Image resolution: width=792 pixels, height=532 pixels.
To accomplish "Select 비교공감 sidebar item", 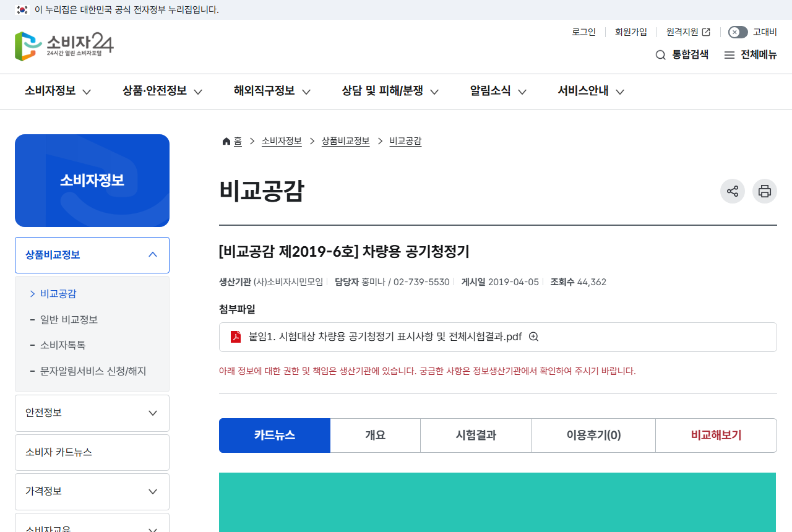I will (x=58, y=294).
